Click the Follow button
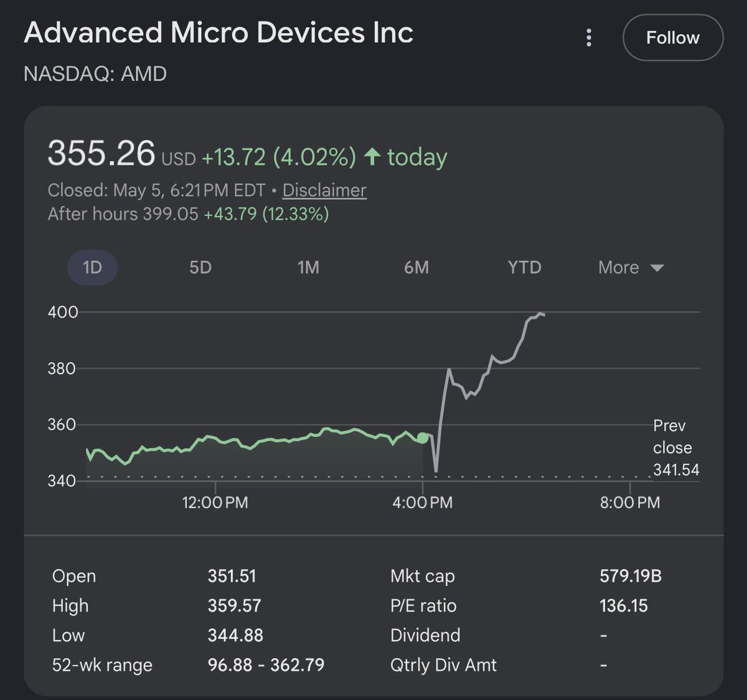 [673, 37]
